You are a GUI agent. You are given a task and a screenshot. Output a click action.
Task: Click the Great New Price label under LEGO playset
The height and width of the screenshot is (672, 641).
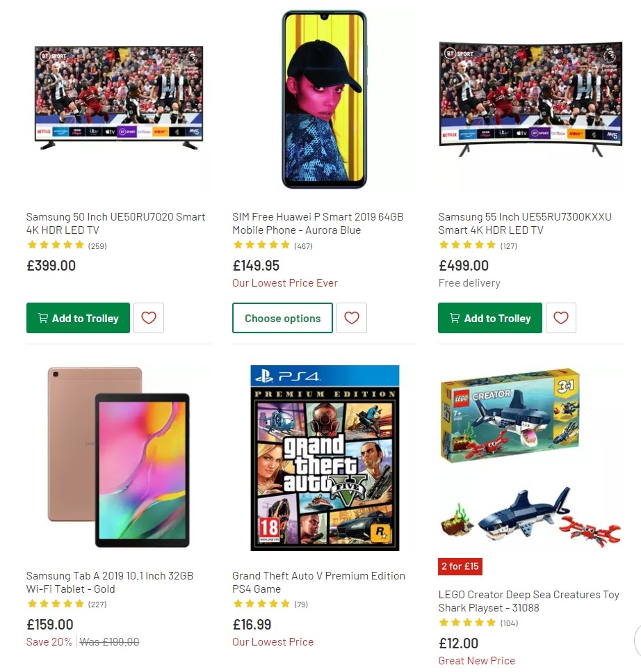tap(476, 660)
